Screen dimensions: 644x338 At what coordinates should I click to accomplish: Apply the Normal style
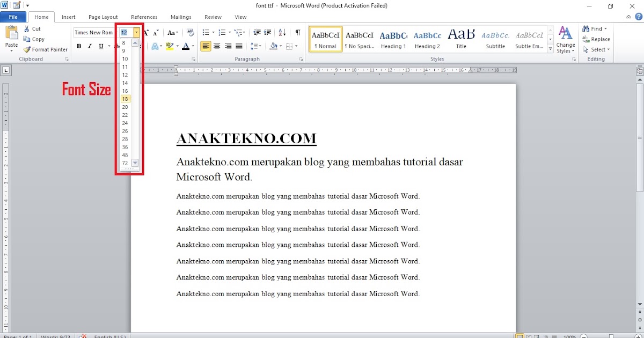(326, 39)
